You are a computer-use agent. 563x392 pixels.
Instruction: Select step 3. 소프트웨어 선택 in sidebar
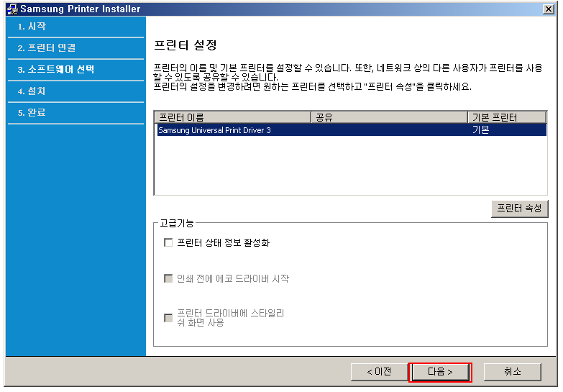[x=56, y=69]
